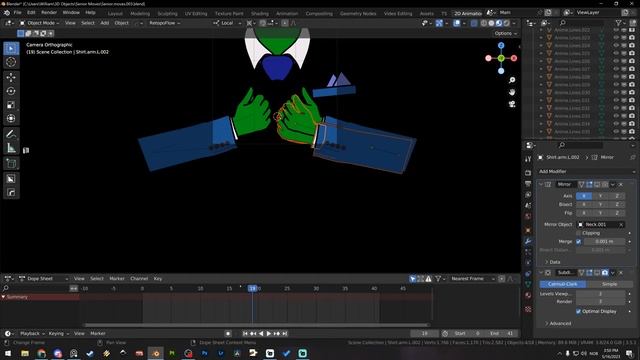Switch to material preview viewport shading

click(x=499, y=23)
